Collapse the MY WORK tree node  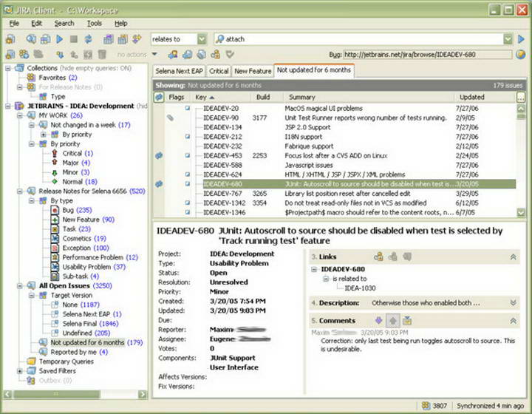pyautogui.click(x=20, y=115)
